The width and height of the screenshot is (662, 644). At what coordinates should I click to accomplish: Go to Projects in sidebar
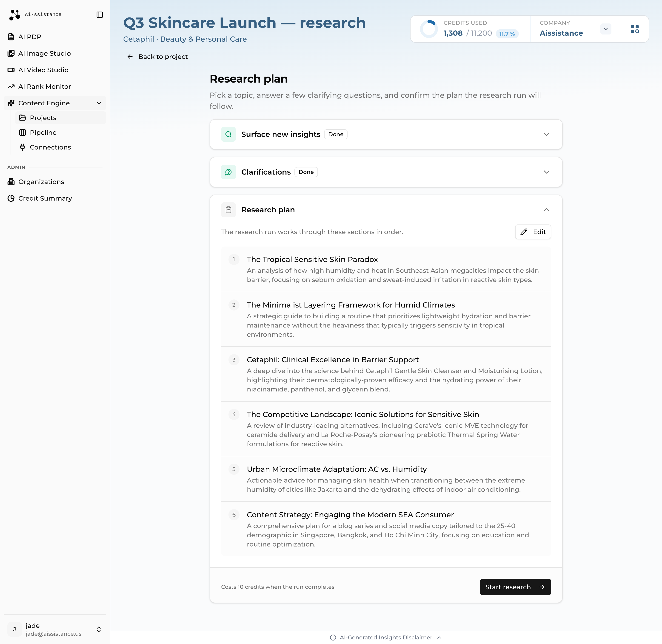click(x=60, y=118)
